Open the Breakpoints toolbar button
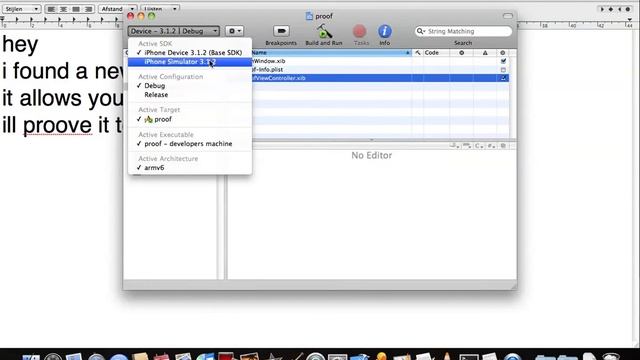640x360 pixels. tap(281, 31)
